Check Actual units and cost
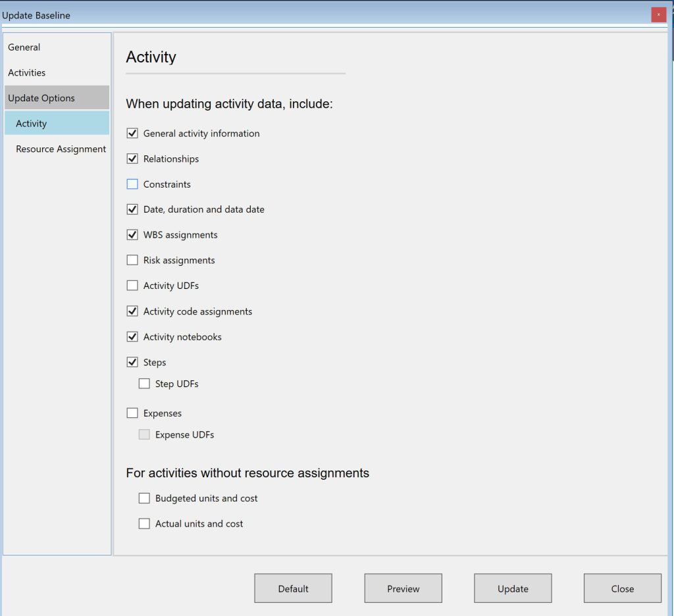The image size is (674, 616). [x=144, y=524]
